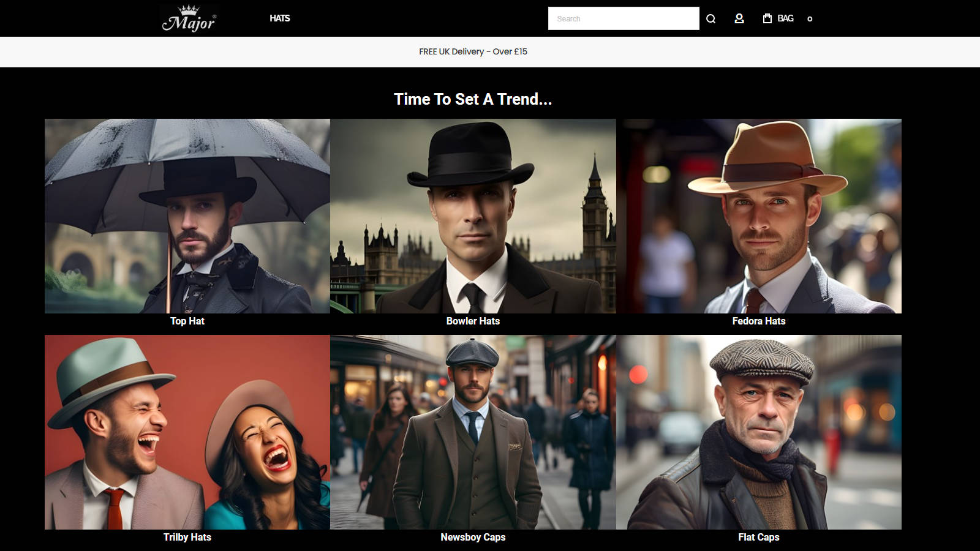Open the Top Hat image with umbrella
Viewport: 980px width, 551px height.
tap(187, 216)
